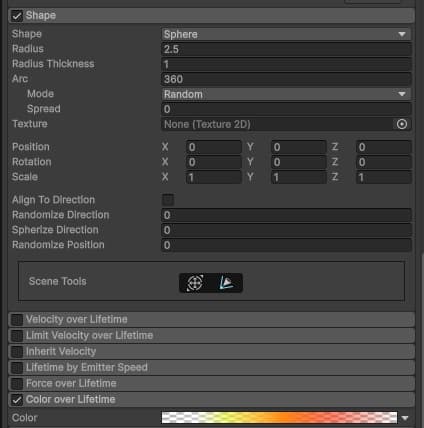
Task: Click the Position X input field
Action: [214, 147]
